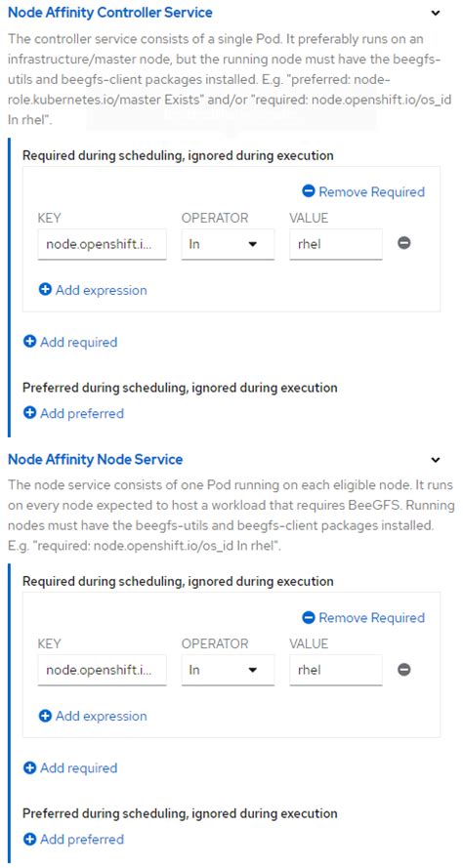Click Remove Required in Controller Service section
The height and width of the screenshot is (868, 463).
363,191
